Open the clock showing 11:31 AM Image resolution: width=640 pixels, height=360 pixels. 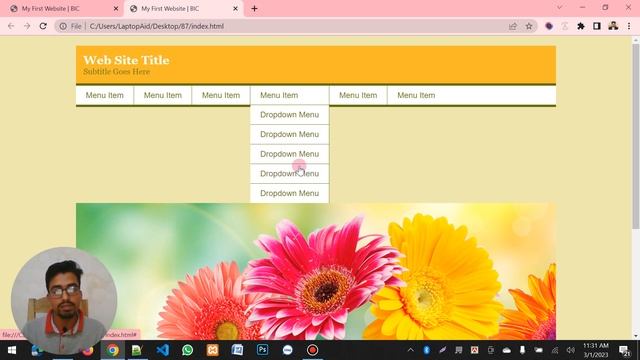coord(596,350)
